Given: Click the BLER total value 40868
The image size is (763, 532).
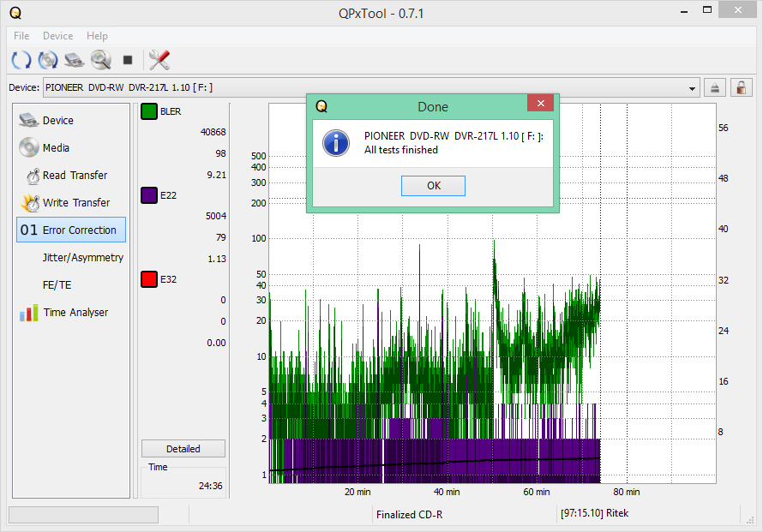Looking at the screenshot, I should coord(213,132).
